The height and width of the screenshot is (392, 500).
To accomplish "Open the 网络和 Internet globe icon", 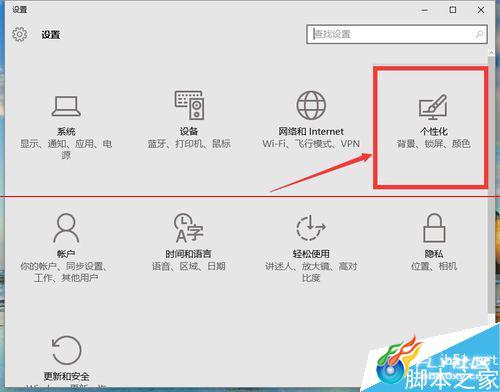I will pyautogui.click(x=311, y=105).
